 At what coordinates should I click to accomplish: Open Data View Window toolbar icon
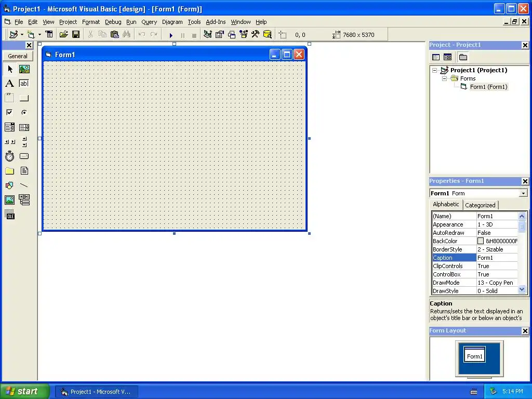268,34
